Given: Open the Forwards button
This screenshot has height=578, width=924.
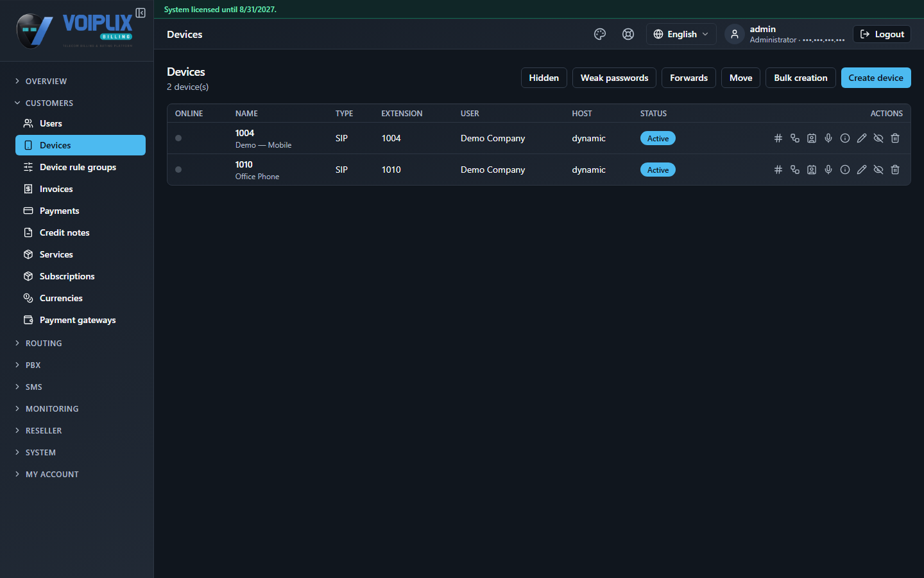Looking at the screenshot, I should [689, 78].
